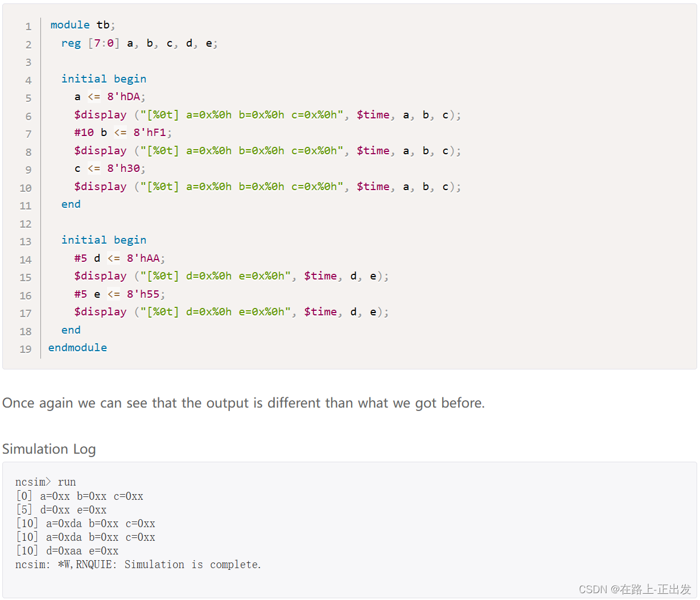700x600 pixels.
Task: Click the first 'initial begin' on line 4
Action: click(104, 79)
